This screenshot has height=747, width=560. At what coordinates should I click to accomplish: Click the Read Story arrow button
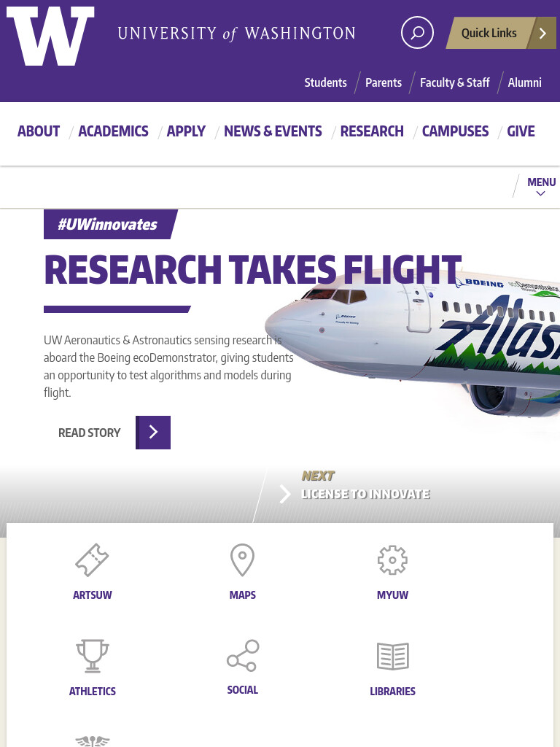click(x=153, y=433)
